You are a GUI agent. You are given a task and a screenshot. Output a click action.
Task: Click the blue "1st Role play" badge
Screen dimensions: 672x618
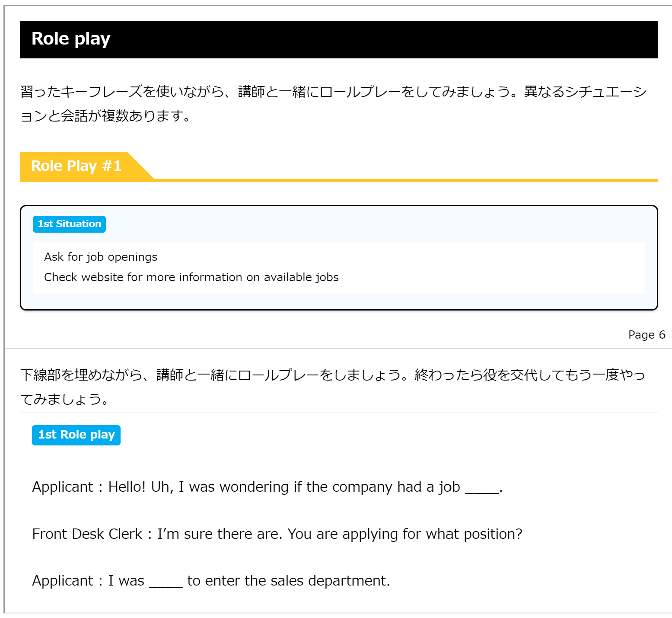pos(76,435)
